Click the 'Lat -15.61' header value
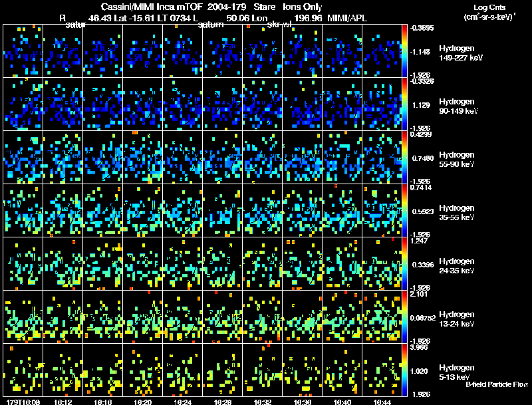The image size is (532, 405). point(136,18)
